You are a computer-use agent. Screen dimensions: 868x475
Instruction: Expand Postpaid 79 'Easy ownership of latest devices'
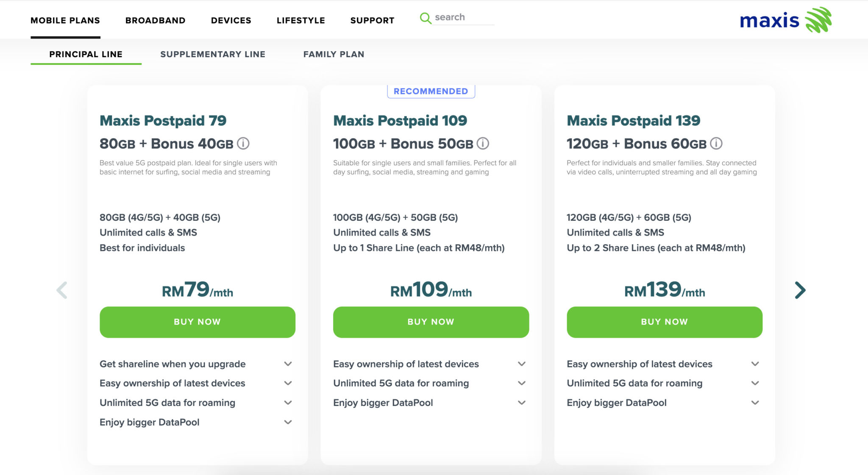pyautogui.click(x=288, y=383)
